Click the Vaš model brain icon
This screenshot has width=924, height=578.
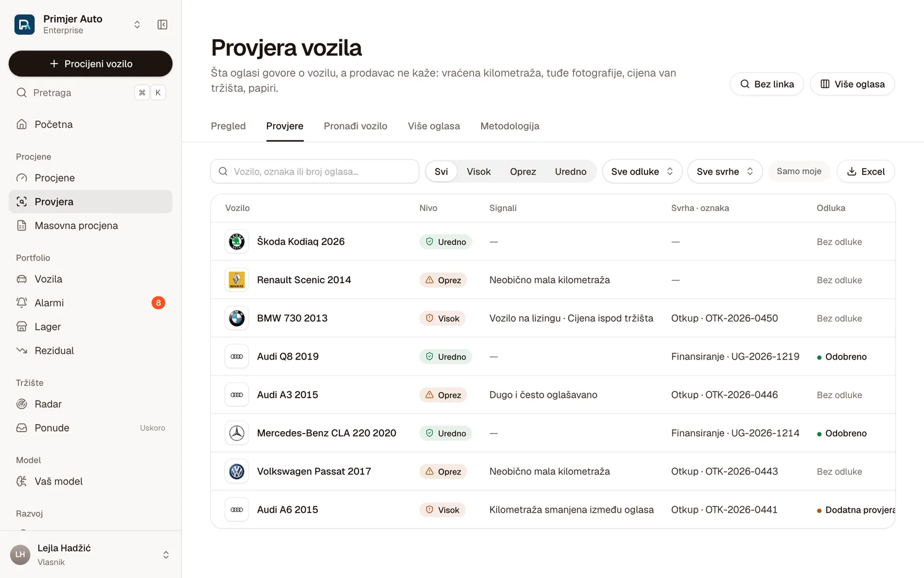[x=22, y=481]
